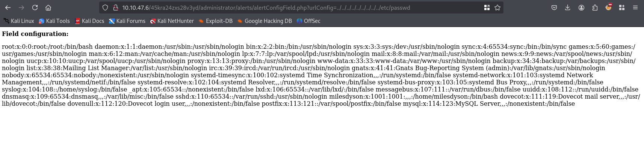The width and height of the screenshot is (644, 147).
Task: Open the Kali NetHunter bookmark
Action: [172, 21]
